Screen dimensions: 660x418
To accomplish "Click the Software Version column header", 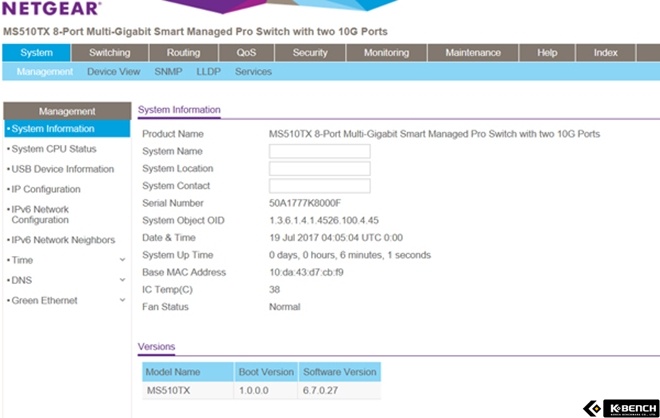I will pos(340,372).
